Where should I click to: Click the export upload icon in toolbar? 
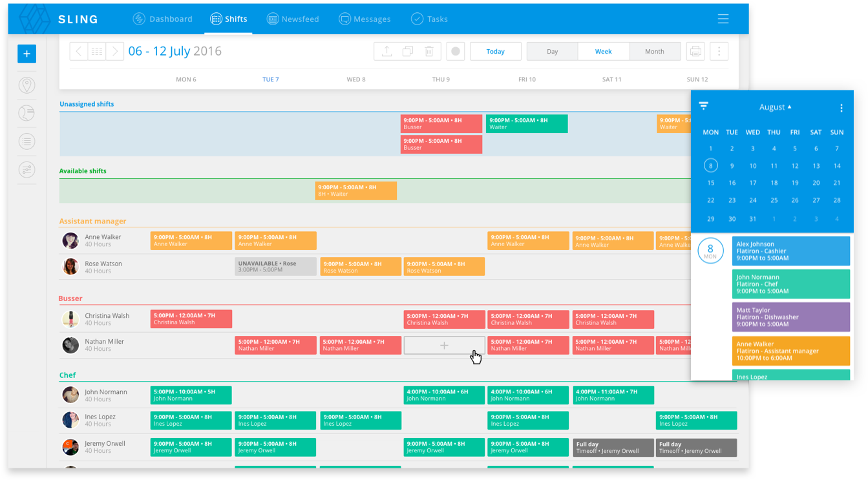pos(386,52)
